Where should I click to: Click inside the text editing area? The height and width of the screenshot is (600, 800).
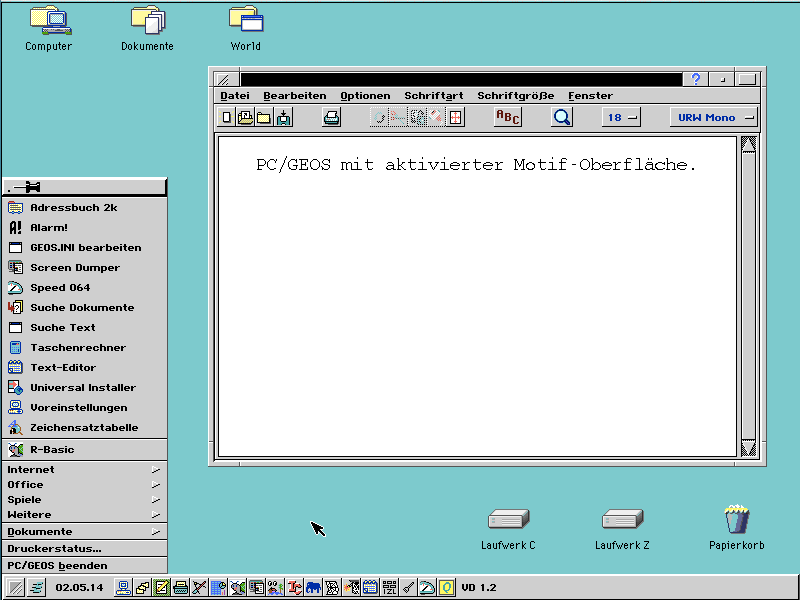[476, 300]
